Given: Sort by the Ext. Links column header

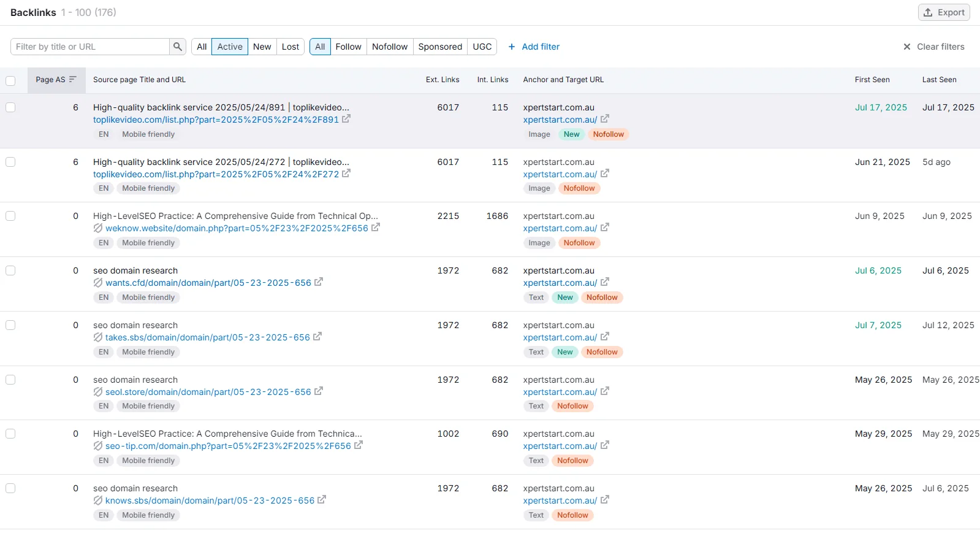Looking at the screenshot, I should pos(443,80).
